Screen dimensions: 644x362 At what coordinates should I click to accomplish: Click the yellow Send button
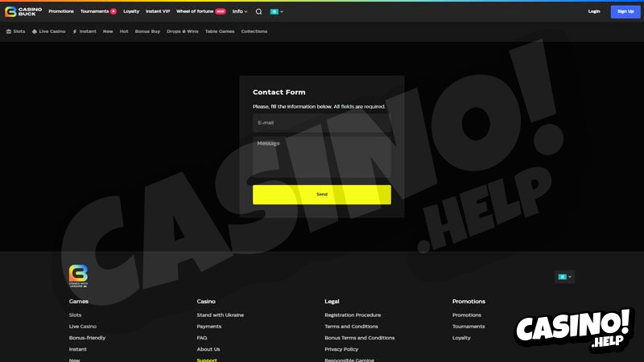pyautogui.click(x=322, y=195)
